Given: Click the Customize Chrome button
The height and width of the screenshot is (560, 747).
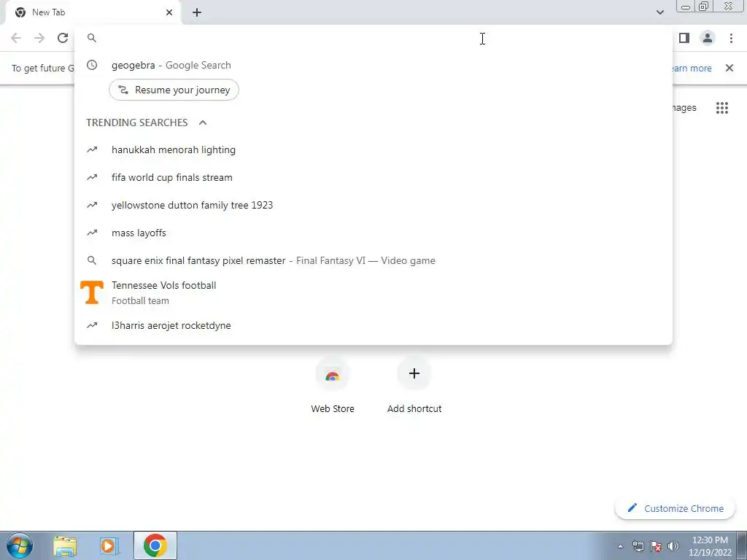Looking at the screenshot, I should [676, 508].
